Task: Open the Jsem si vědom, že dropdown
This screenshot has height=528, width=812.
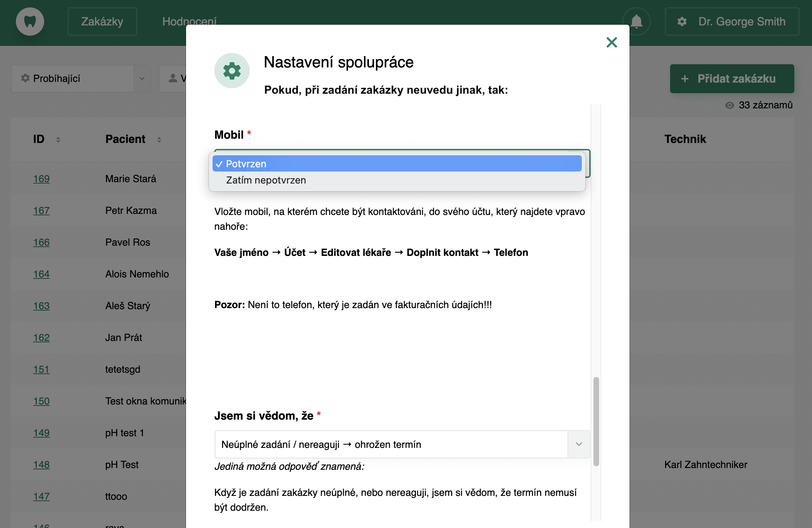Action: 402,444
